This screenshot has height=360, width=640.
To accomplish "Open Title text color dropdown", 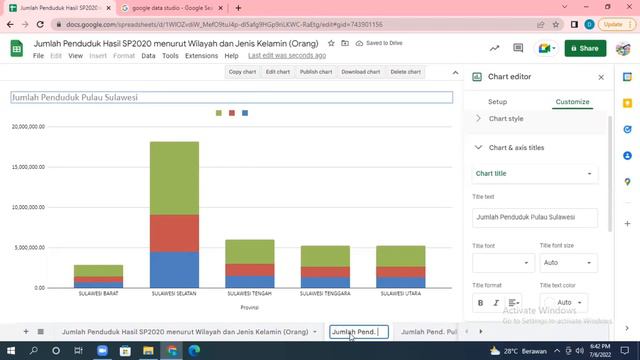I will (x=564, y=303).
